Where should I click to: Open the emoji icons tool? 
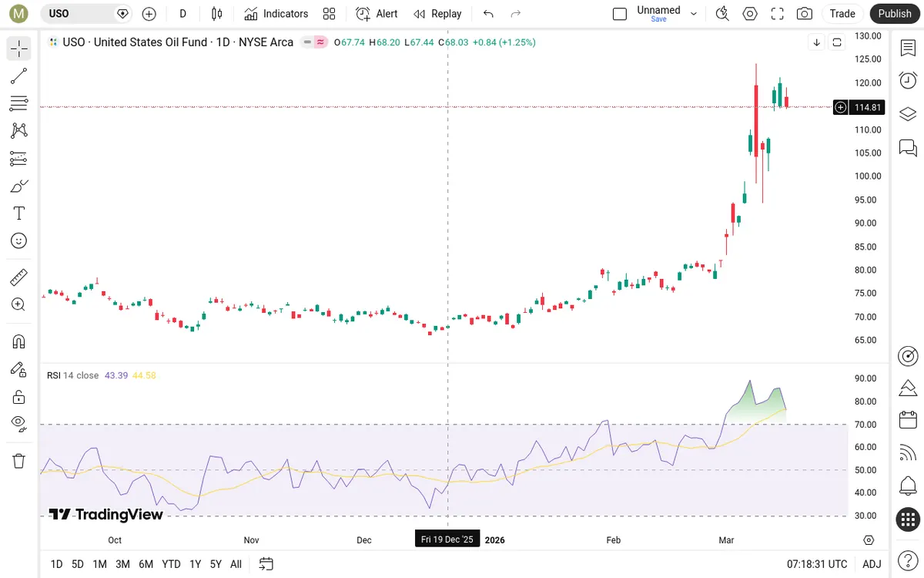19,240
